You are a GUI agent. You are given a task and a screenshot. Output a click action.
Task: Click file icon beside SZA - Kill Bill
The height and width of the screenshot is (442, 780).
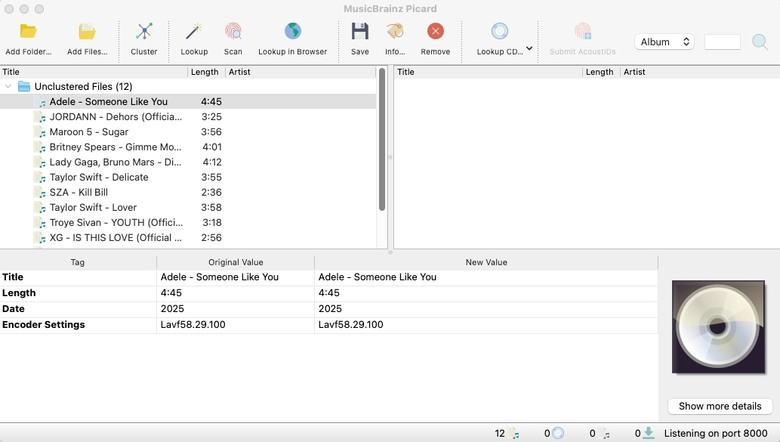(39, 192)
